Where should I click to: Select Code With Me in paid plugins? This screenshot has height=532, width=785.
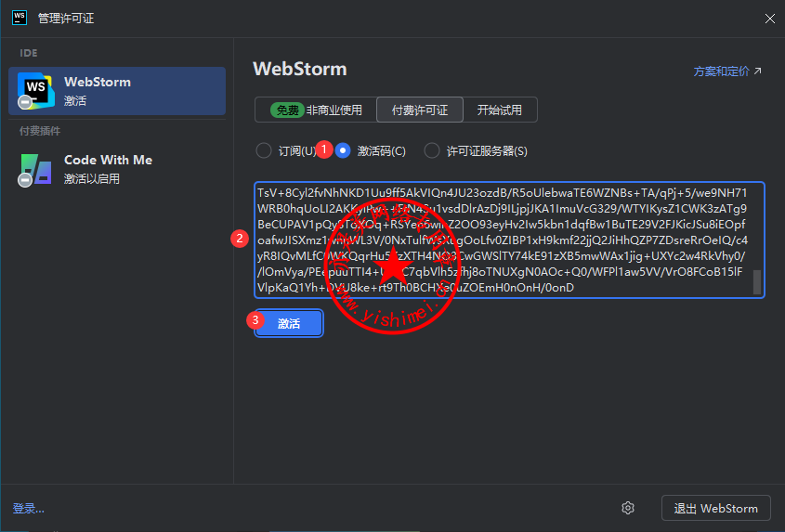tap(117, 169)
